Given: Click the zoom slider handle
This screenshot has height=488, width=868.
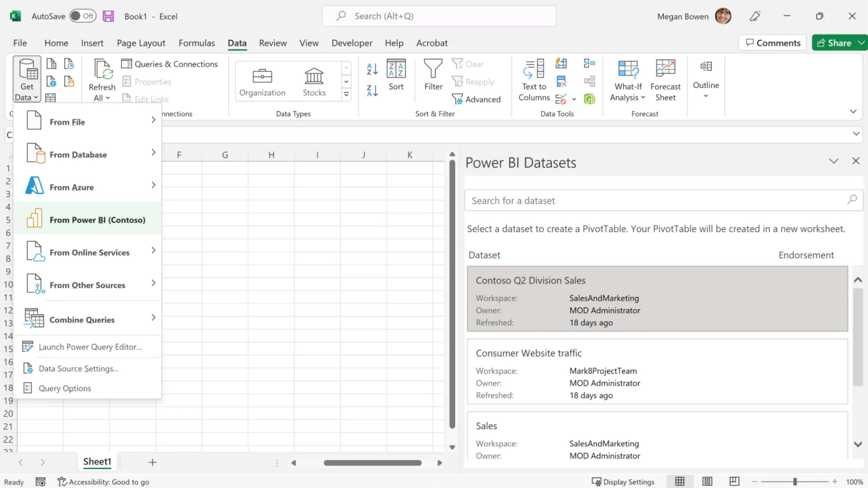Looking at the screenshot, I should (x=795, y=482).
